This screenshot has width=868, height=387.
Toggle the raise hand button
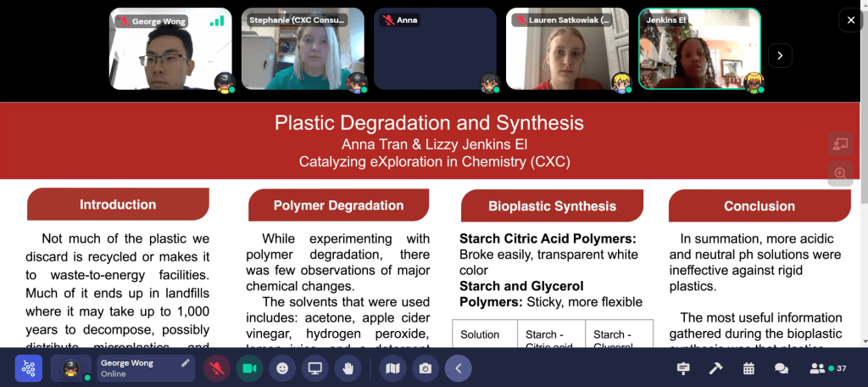pos(348,368)
